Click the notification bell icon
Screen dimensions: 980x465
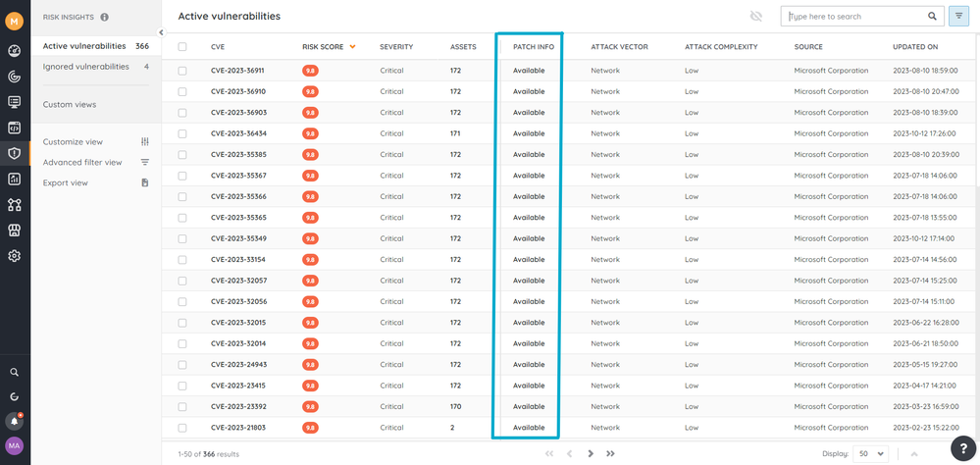tap(15, 421)
